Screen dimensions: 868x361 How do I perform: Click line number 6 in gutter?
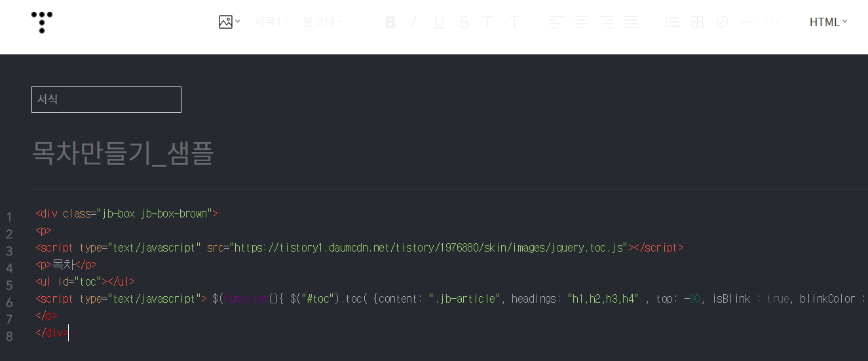click(9, 302)
